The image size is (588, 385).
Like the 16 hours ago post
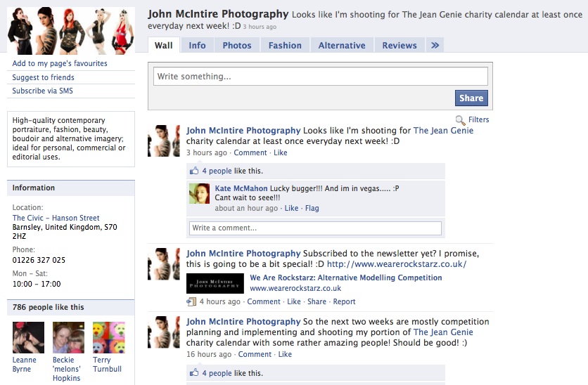pyautogui.click(x=285, y=354)
